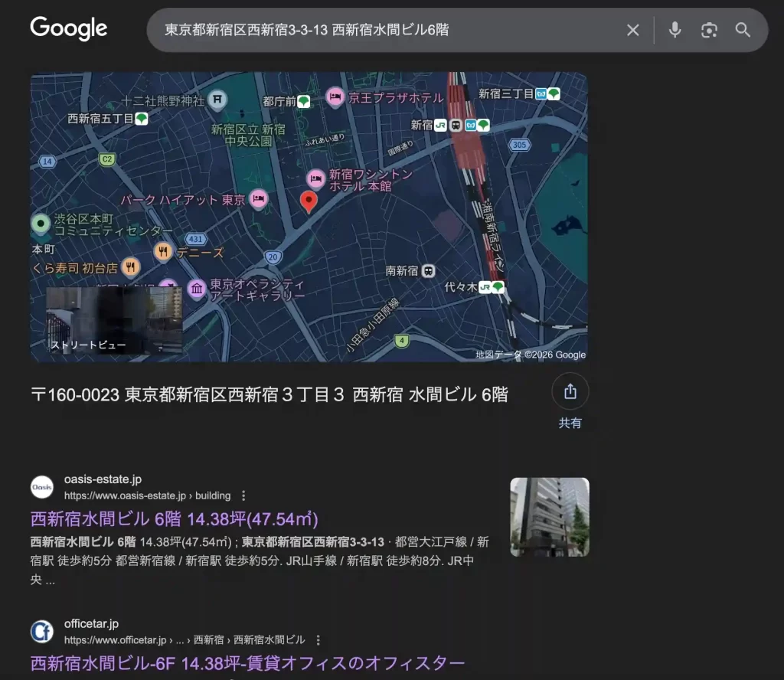The image size is (784, 680).
Task: Click the Google logo
Action: coord(68,28)
